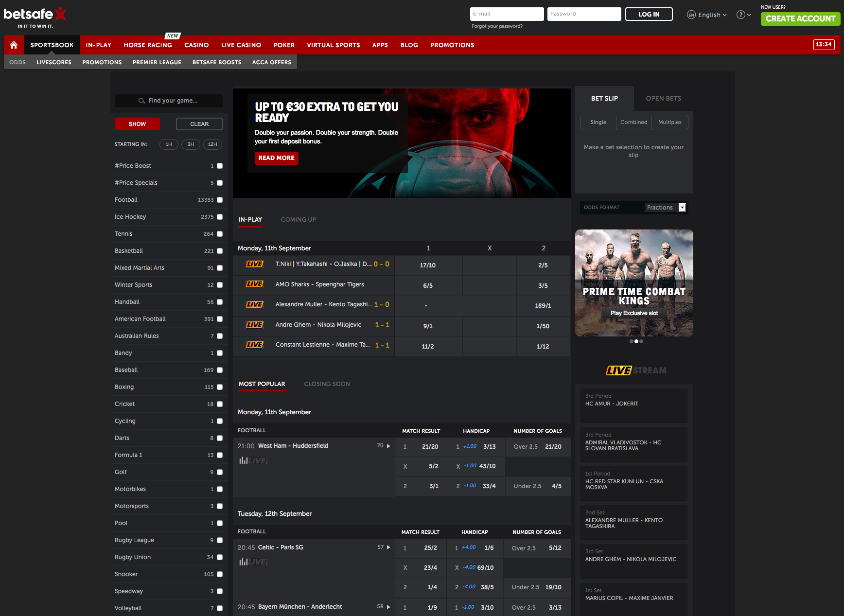The height and width of the screenshot is (616, 844).
Task: Expand 58 more markets for Bayern München - Anderlecht
Action: click(x=384, y=607)
